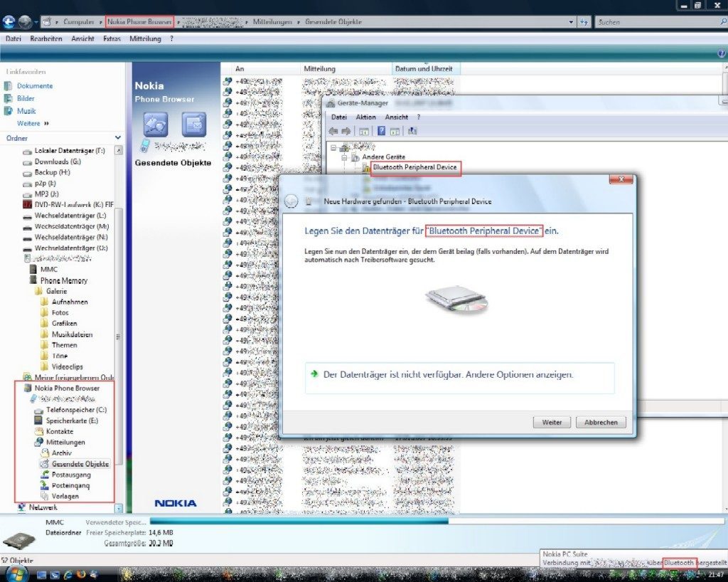Select the Archiv folder in the tree
Viewport: 728px width, 582px height.
[62, 453]
